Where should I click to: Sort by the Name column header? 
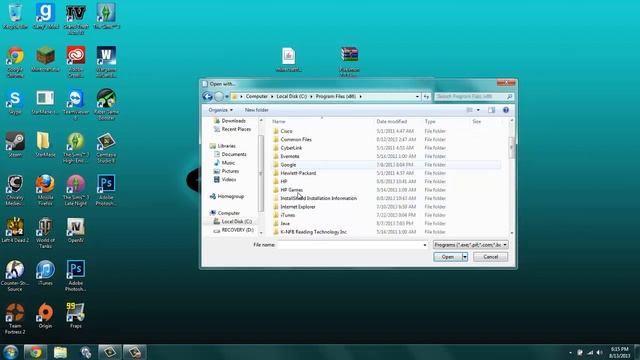click(279, 122)
